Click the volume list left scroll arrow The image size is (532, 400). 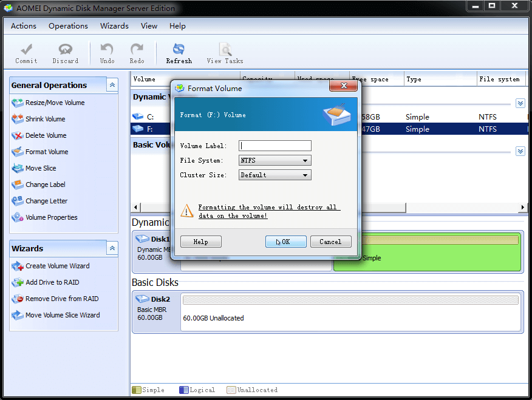pyautogui.click(x=135, y=207)
